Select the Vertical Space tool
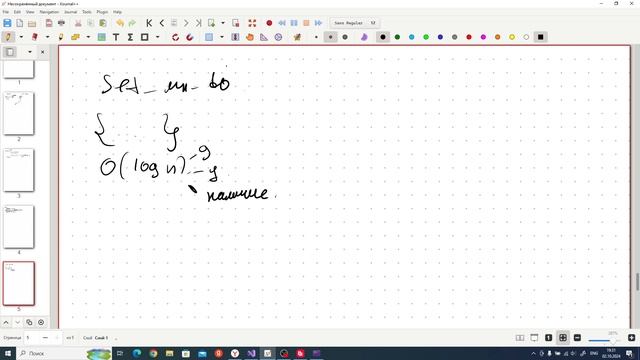Screen dimensions: 640x360 coord(235,37)
